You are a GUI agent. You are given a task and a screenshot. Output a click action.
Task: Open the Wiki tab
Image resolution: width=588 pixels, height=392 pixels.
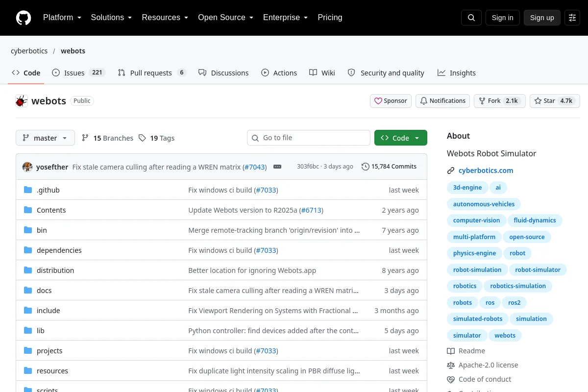[x=322, y=73]
